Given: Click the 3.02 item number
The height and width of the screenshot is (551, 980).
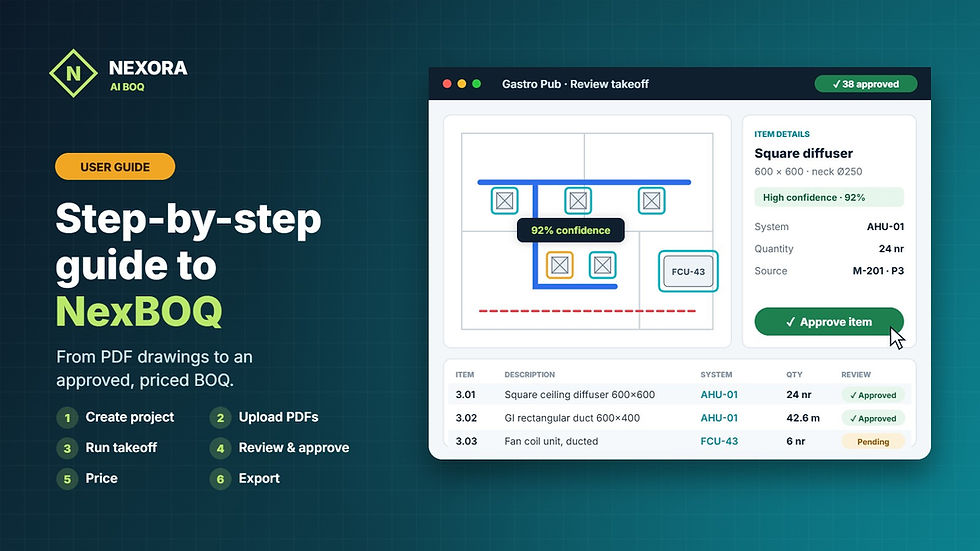Looking at the screenshot, I should [x=466, y=417].
